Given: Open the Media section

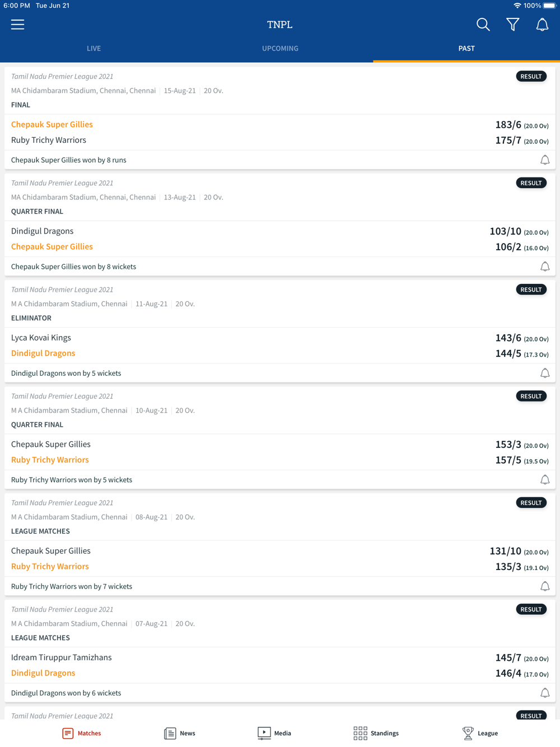Looking at the screenshot, I should [274, 733].
